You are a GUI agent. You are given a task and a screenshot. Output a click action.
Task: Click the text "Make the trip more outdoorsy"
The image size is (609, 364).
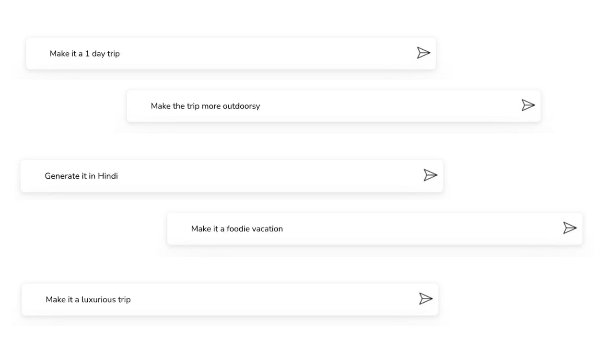pos(205,106)
